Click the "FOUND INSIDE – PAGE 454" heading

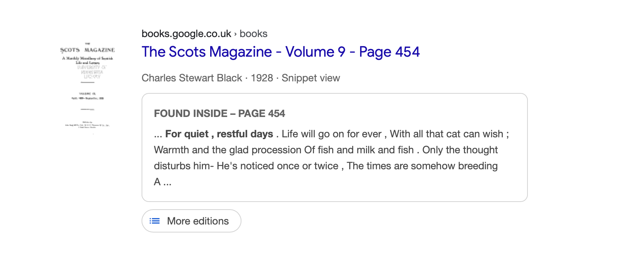point(219,114)
